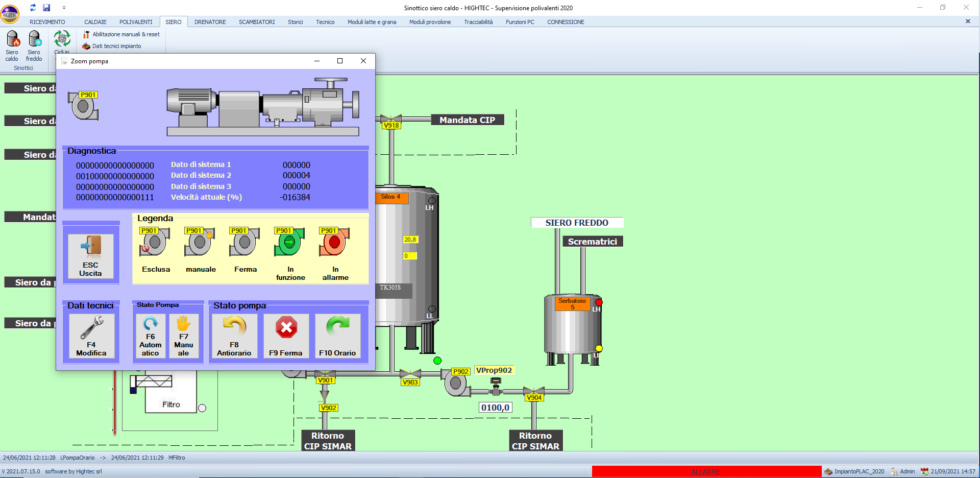This screenshot has width=980, height=478.
Task: Click the large pump illustration
Action: point(263,107)
